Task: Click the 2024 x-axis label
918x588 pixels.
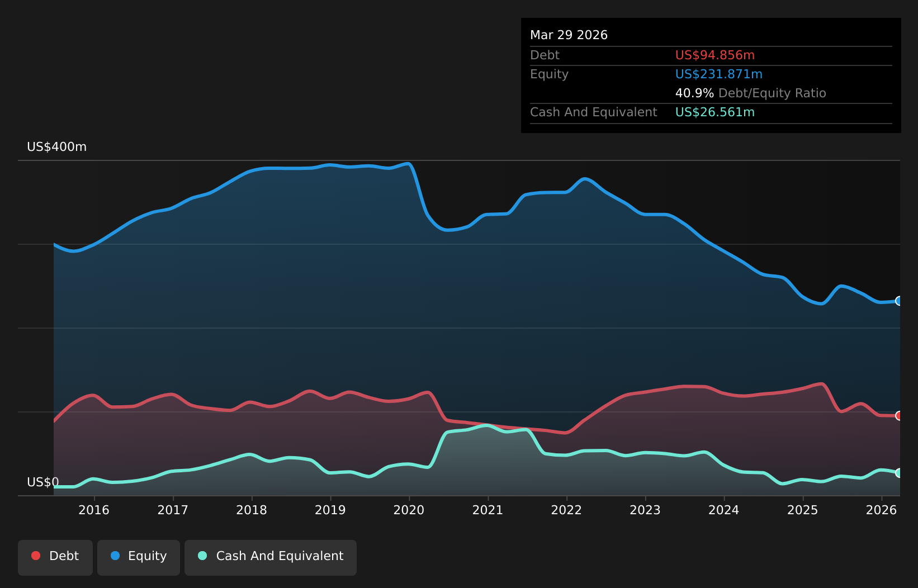Action: pos(724,510)
